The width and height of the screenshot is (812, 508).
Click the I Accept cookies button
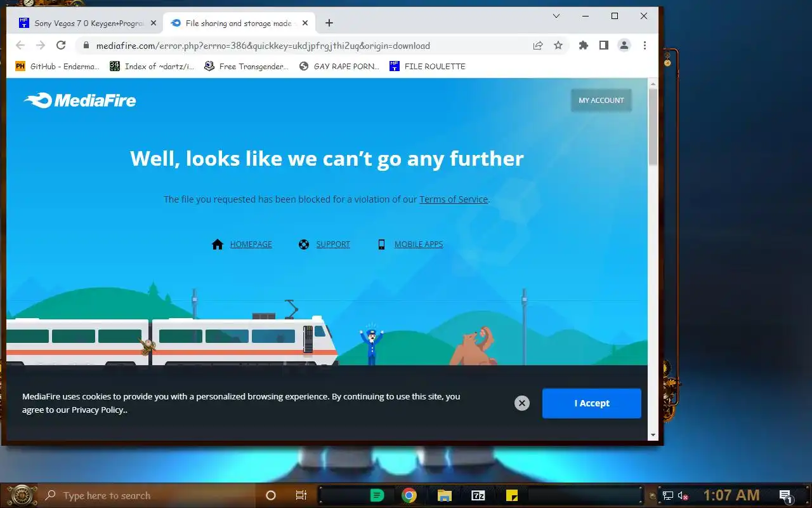(592, 403)
